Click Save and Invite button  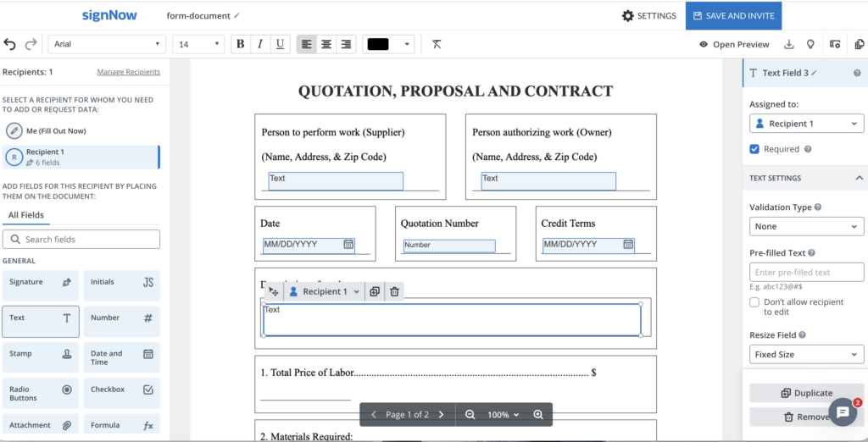[x=733, y=15]
